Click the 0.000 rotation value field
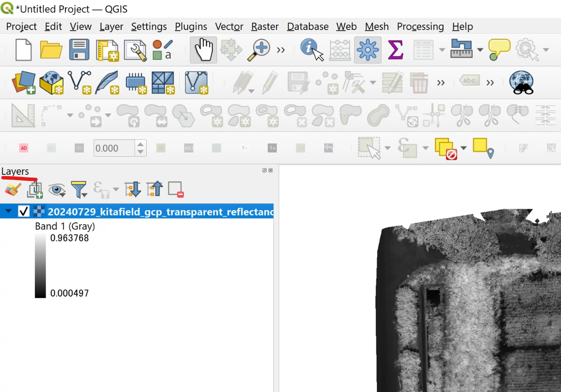Screen dimensions: 561x392 tap(115, 148)
